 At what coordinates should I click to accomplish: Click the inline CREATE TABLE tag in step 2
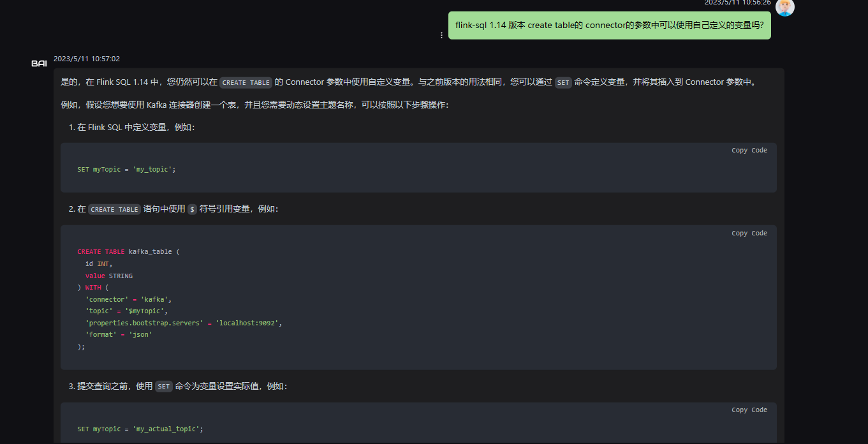pos(115,209)
